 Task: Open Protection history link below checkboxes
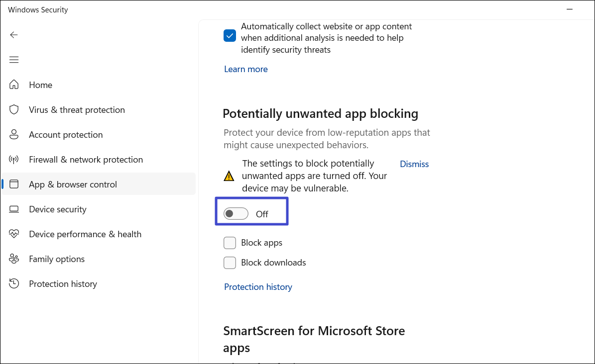pos(258,287)
